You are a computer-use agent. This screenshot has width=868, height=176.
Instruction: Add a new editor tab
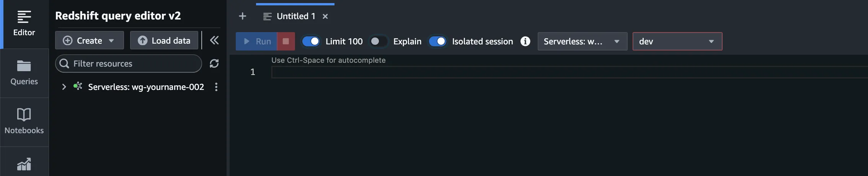[242, 16]
